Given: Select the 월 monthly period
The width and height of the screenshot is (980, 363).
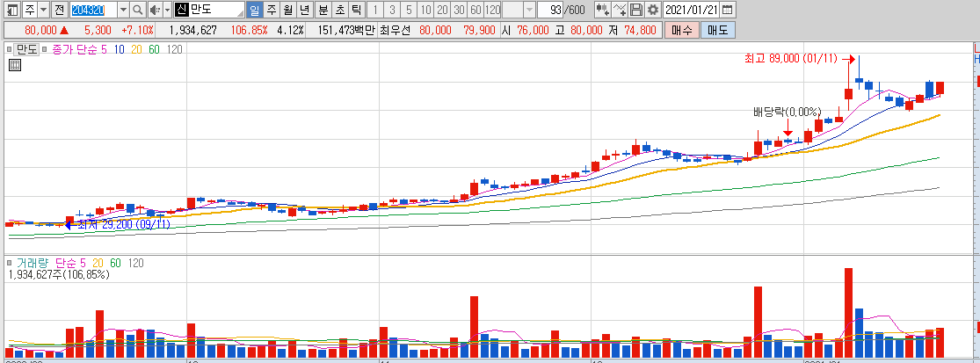Looking at the screenshot, I should pos(287,10).
